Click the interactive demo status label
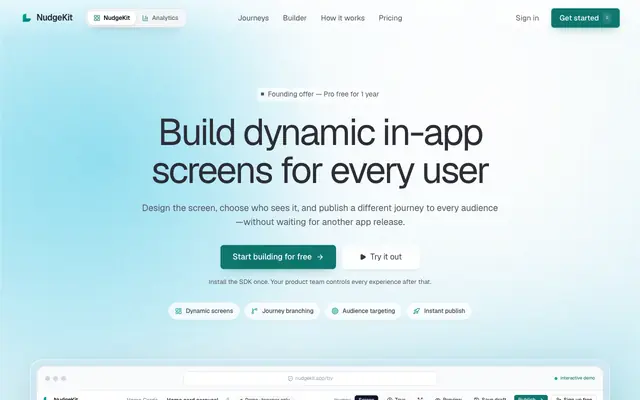The image size is (640, 400). click(x=574, y=378)
